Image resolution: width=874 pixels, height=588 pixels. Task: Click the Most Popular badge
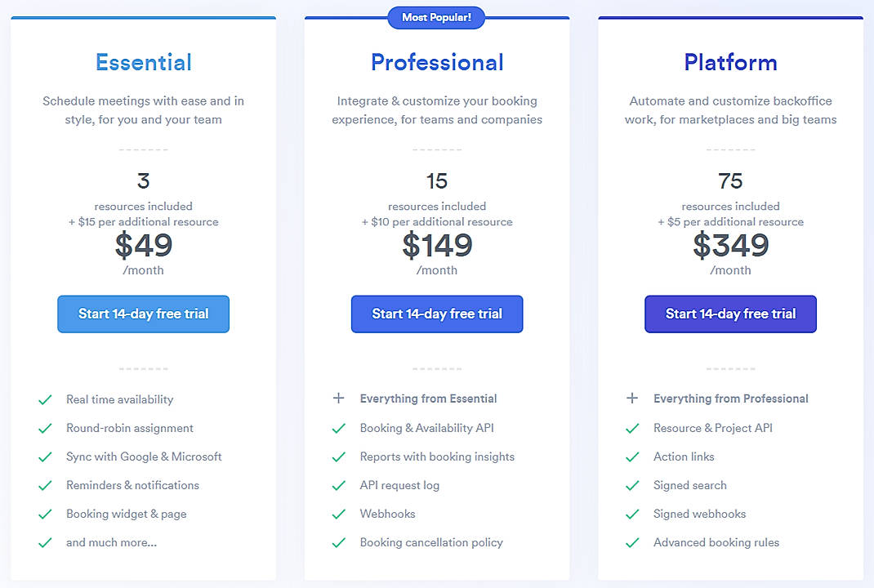pyautogui.click(x=436, y=16)
